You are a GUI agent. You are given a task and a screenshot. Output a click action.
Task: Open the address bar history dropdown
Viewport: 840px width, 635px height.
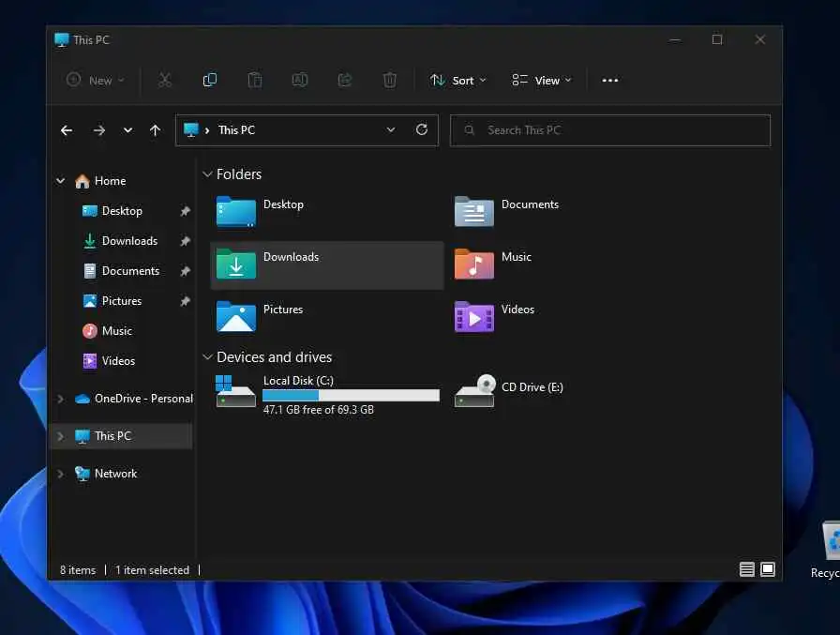click(x=391, y=129)
